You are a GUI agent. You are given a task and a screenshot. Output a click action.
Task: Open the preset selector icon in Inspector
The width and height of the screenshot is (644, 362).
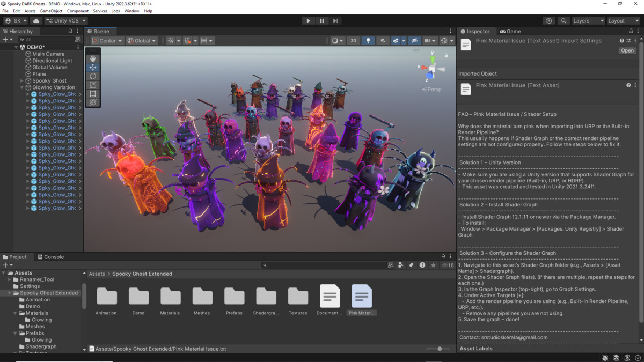pos(628,41)
